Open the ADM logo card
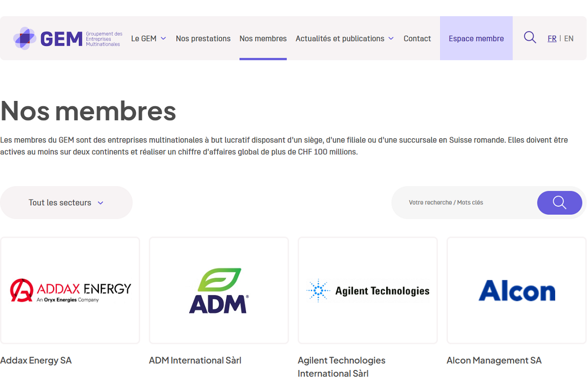The width and height of the screenshot is (588, 392). coord(219,291)
